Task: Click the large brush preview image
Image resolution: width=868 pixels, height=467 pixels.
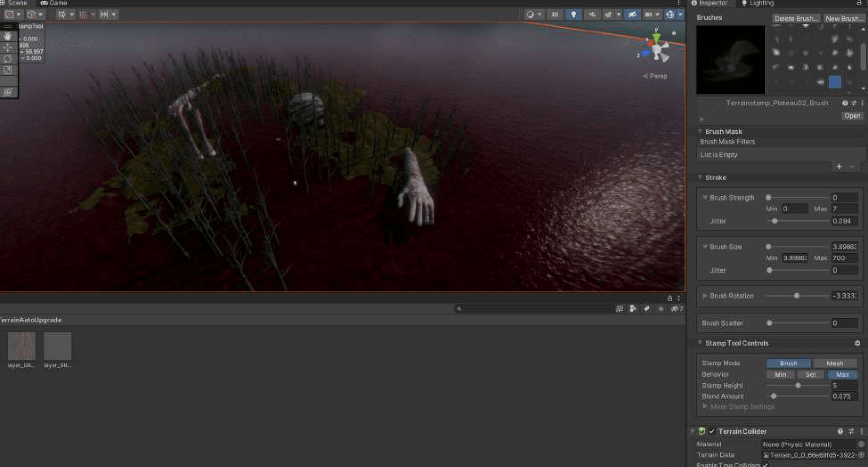Action: [x=730, y=60]
